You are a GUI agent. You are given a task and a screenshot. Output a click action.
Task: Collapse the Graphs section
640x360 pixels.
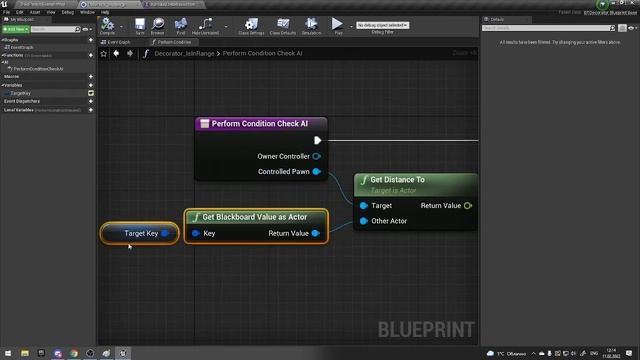[2, 40]
